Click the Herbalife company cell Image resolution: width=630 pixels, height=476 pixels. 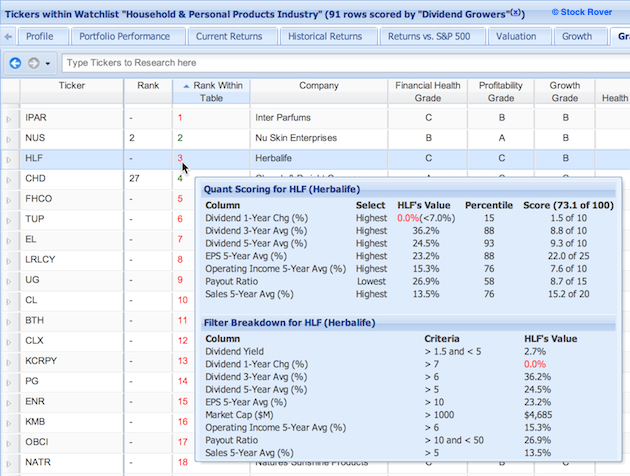(319, 158)
